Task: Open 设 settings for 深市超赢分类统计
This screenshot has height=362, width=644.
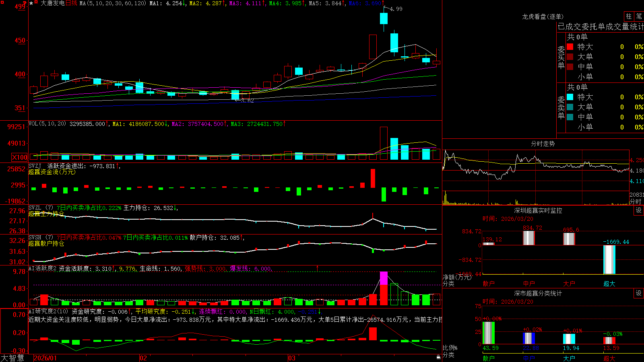Action: point(638,293)
